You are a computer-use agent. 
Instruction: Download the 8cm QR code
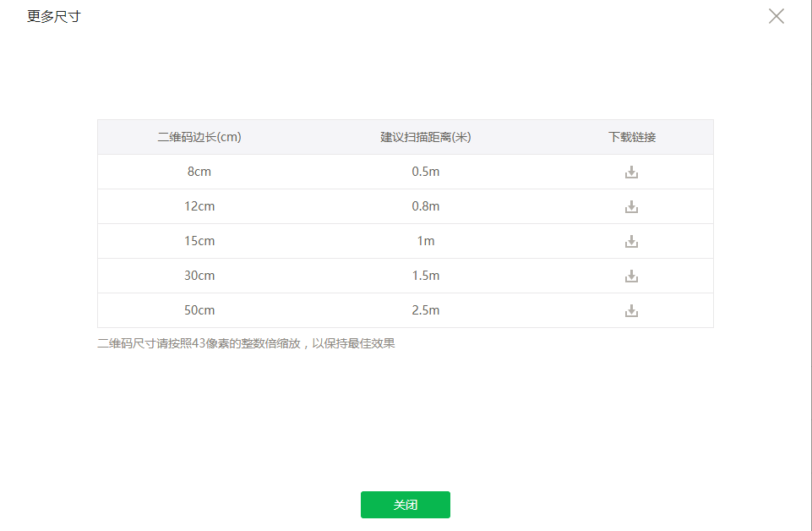(631, 172)
